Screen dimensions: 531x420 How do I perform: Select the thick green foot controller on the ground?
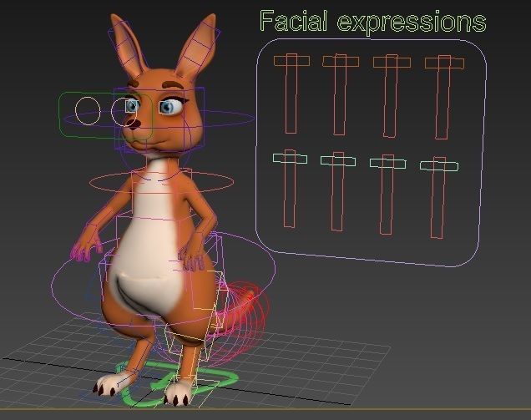pos(176,384)
